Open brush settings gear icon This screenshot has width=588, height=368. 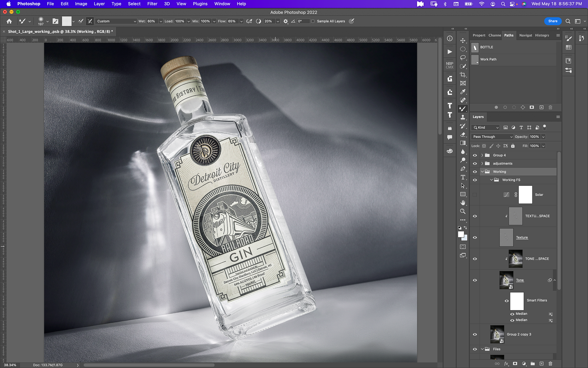pos(286,21)
